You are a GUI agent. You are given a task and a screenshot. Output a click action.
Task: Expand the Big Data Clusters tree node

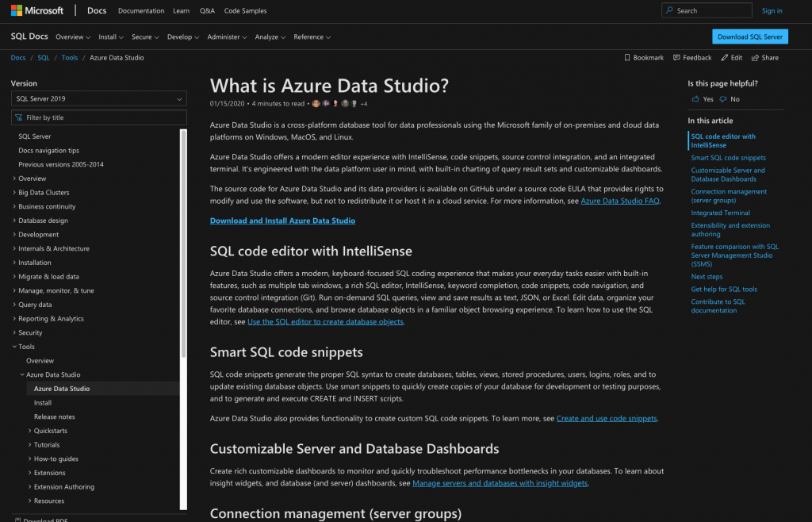(14, 192)
